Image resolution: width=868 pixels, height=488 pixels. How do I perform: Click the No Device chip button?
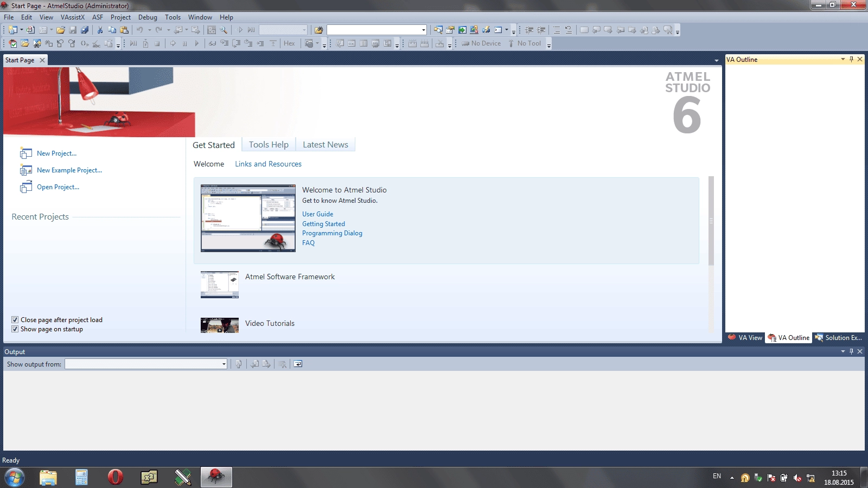(481, 43)
